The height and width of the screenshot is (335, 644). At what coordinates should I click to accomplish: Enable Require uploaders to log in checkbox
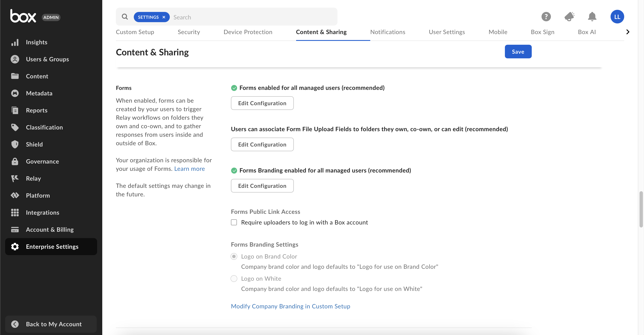(234, 222)
